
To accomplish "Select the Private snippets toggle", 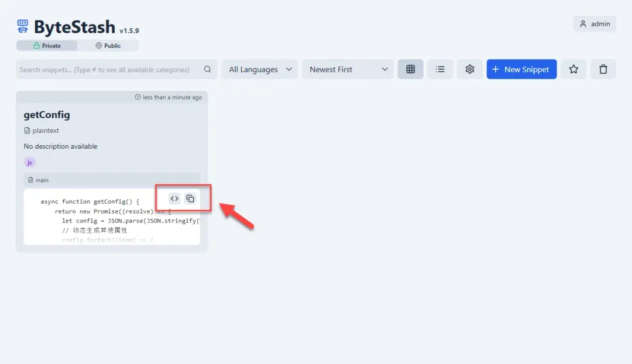I will pyautogui.click(x=47, y=46).
